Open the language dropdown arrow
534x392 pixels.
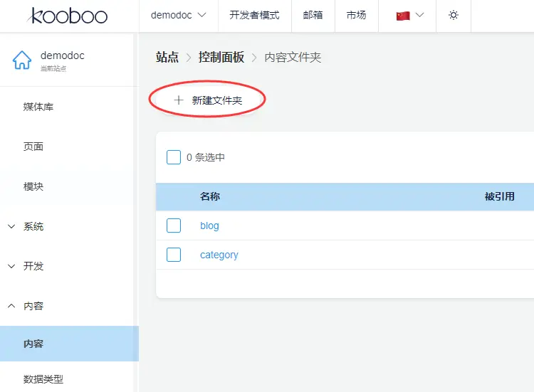click(419, 15)
